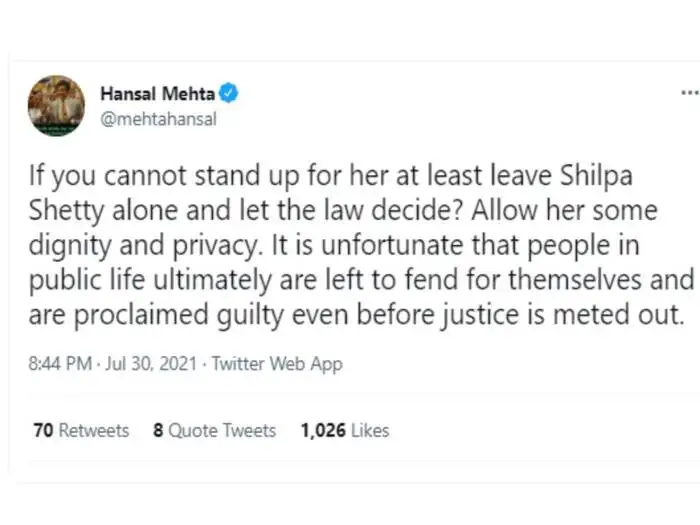Screen dimensions: 700x525
Task: See the 1,026 Likes list
Action: tap(344, 431)
